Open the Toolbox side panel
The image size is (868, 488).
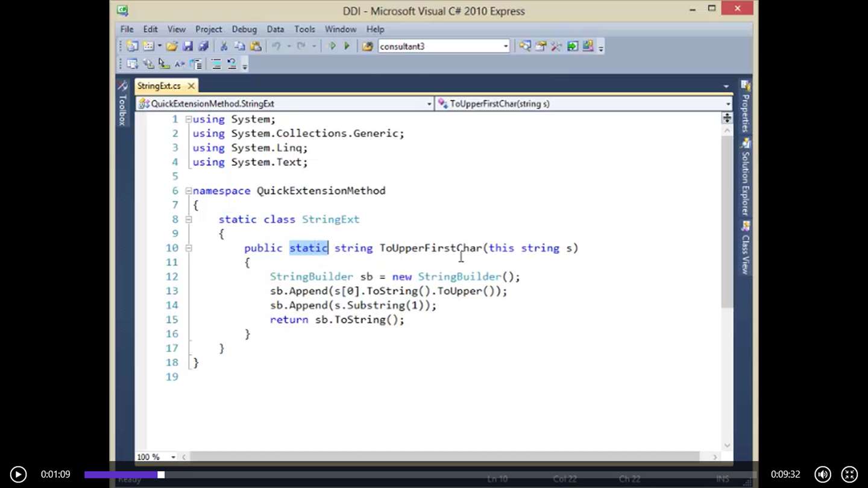click(122, 104)
